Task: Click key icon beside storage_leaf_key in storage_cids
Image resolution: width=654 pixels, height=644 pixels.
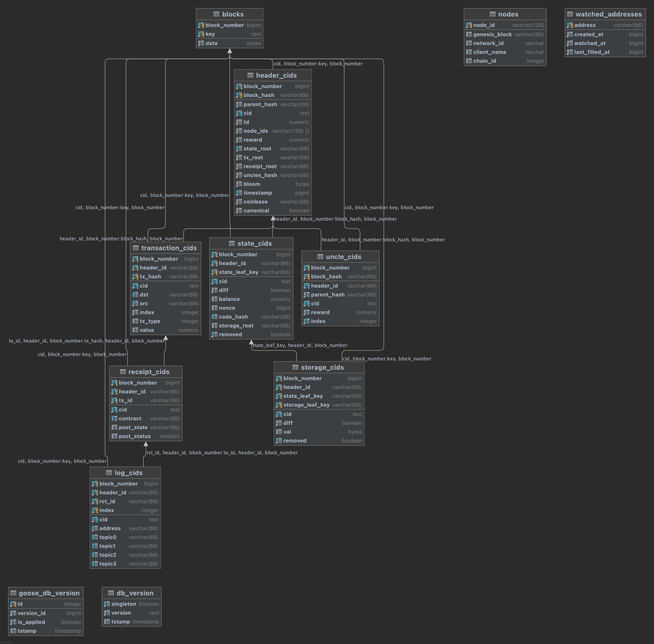Action: [279, 405]
